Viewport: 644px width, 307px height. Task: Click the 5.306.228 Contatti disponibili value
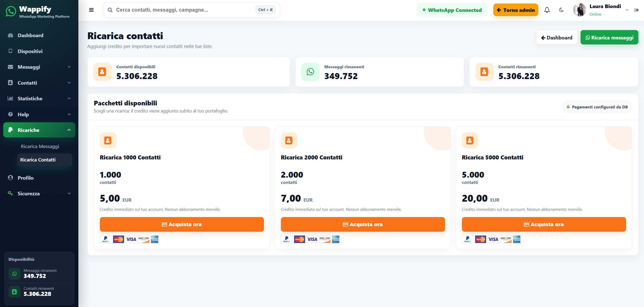[x=137, y=76]
